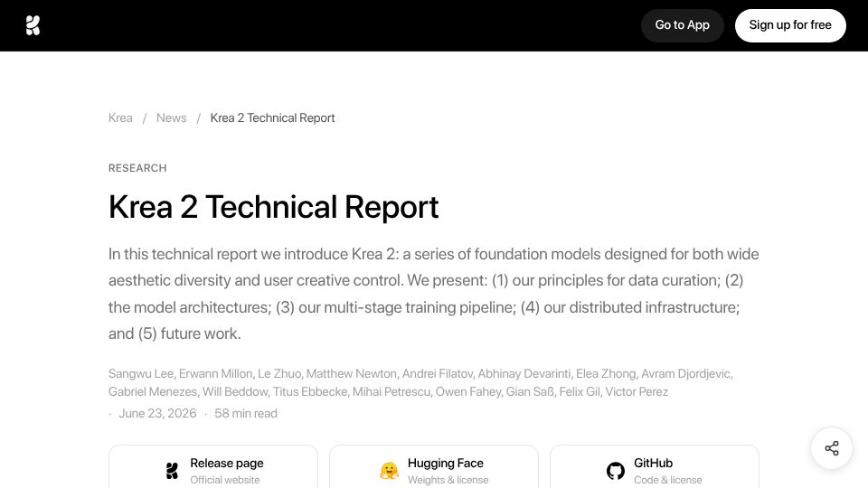Screen dimensions: 868x488
Task: Click the Krea 2 Technical Report heading
Action: tap(273, 207)
